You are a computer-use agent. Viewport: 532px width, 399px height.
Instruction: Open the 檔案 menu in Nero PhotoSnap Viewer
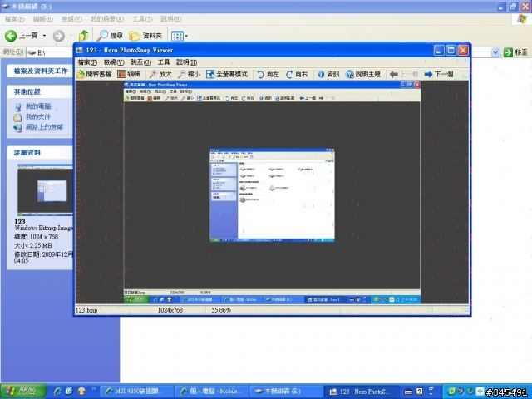tap(87, 62)
